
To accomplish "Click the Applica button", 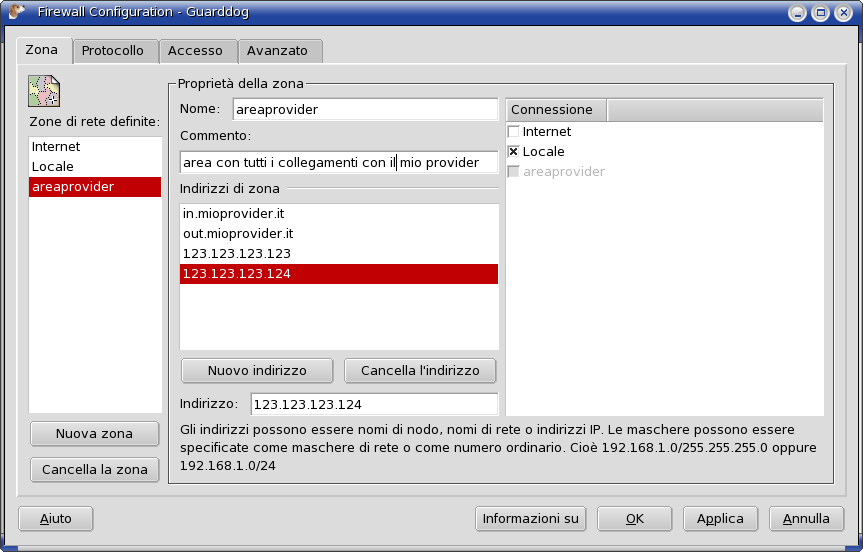I will (720, 519).
